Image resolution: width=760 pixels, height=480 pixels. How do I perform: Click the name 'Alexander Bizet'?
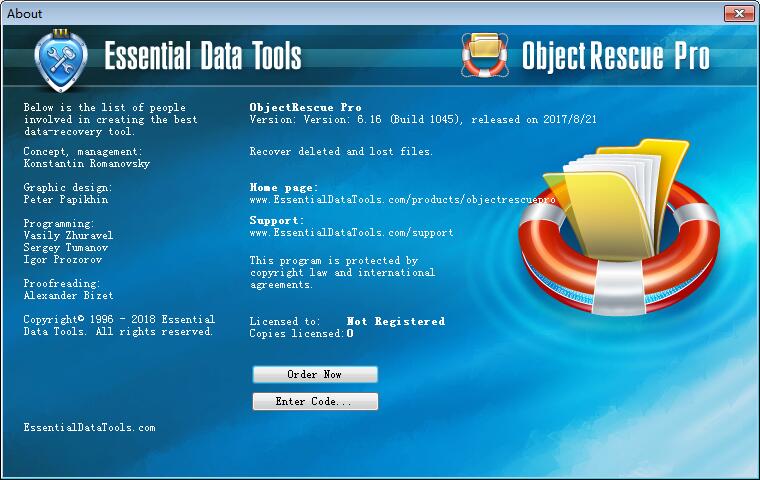68,296
